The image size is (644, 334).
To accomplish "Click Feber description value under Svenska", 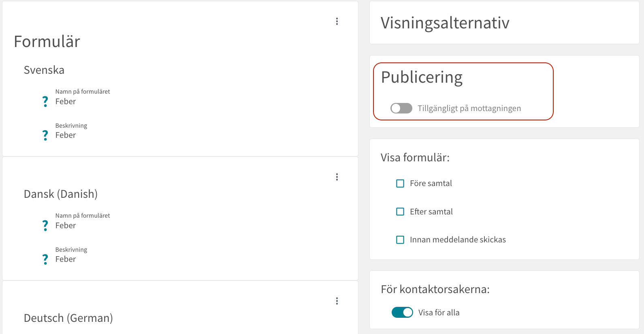I will [x=66, y=135].
